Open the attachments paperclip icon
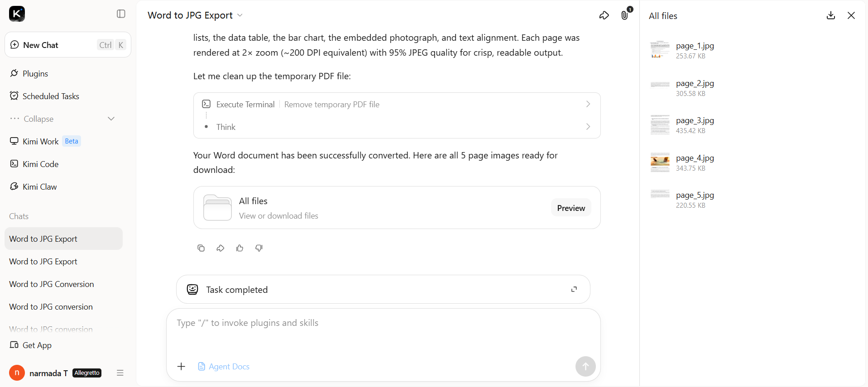The width and height of the screenshot is (868, 387). point(625,15)
